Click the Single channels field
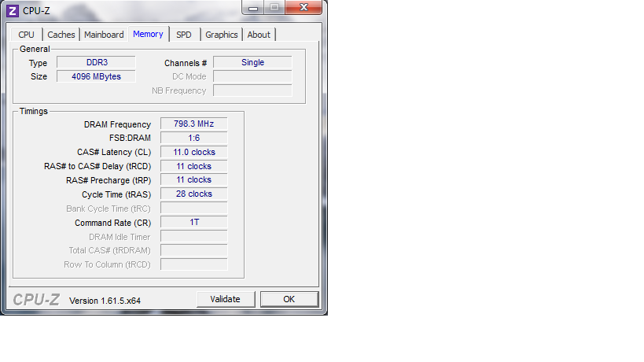 (252, 62)
